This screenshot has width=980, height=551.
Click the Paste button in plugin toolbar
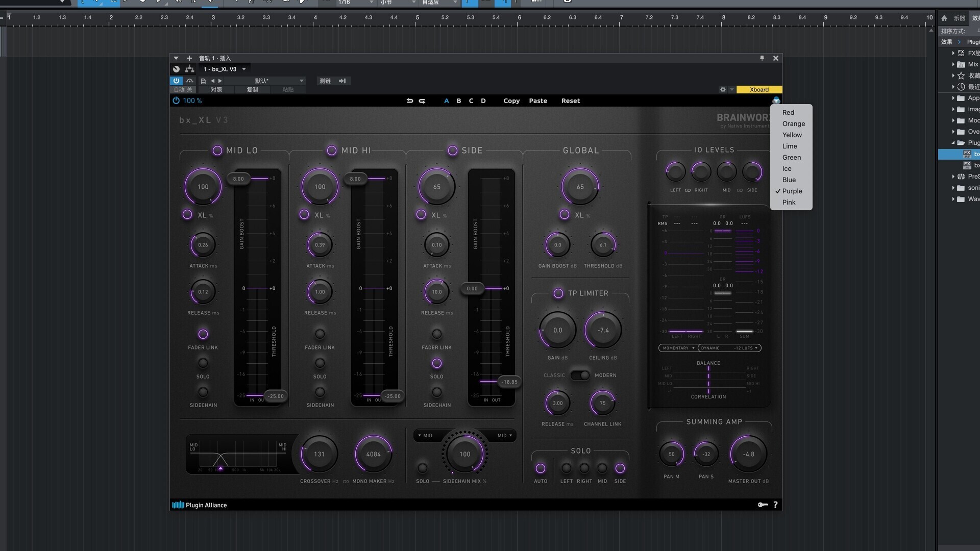(538, 101)
